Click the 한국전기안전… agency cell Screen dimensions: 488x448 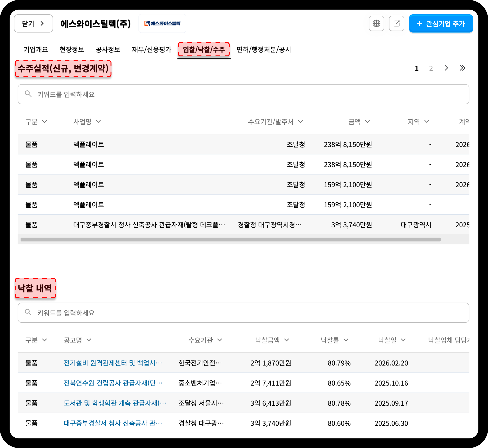pyautogui.click(x=200, y=363)
